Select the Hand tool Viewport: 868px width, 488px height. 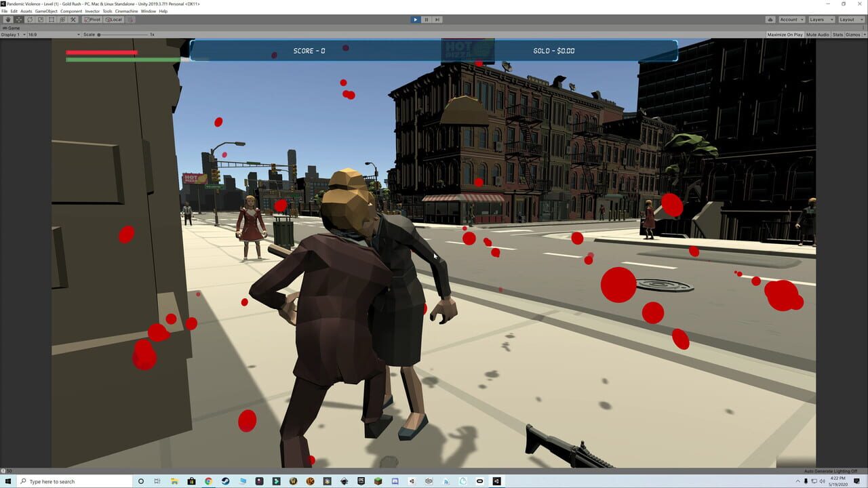[x=8, y=19]
